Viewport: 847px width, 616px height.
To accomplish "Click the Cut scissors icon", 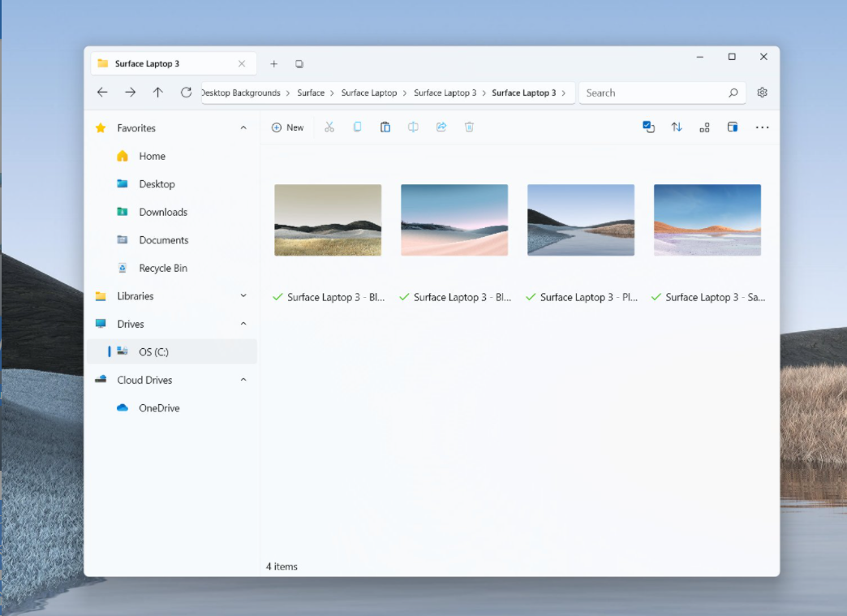I will (329, 127).
